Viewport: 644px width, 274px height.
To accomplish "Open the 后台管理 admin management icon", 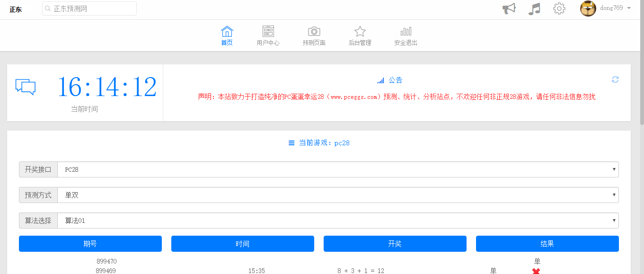I will tap(360, 31).
